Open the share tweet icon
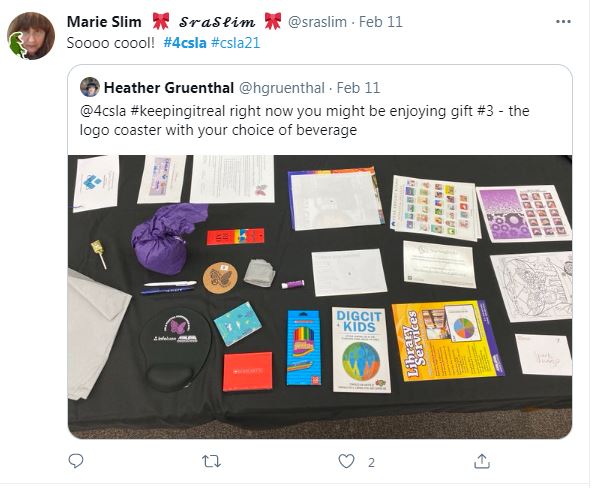Image resolution: width=605 pixels, height=488 pixels. click(482, 461)
